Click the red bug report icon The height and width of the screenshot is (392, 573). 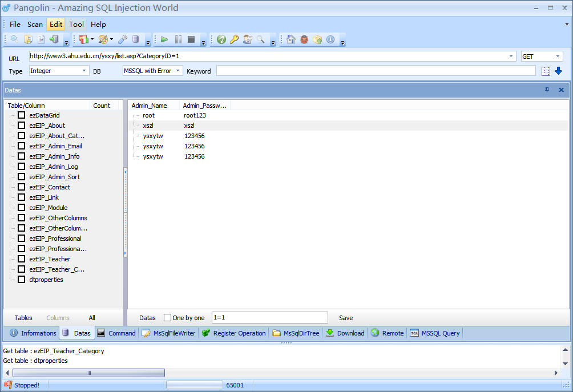point(304,39)
